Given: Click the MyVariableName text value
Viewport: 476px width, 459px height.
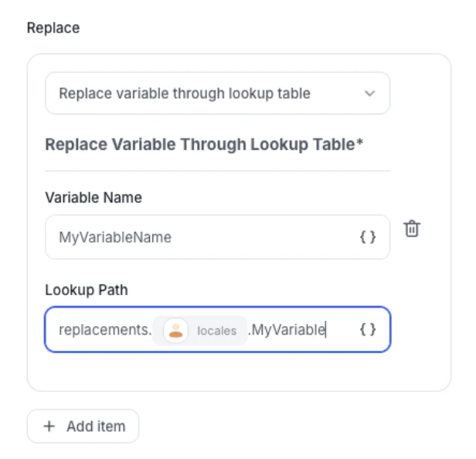Looking at the screenshot, I should [115, 237].
